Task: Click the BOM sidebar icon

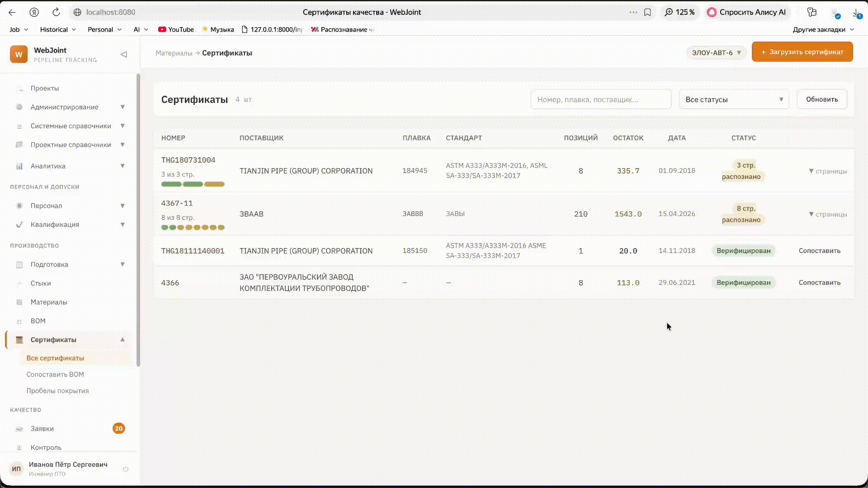Action: [19, 322]
